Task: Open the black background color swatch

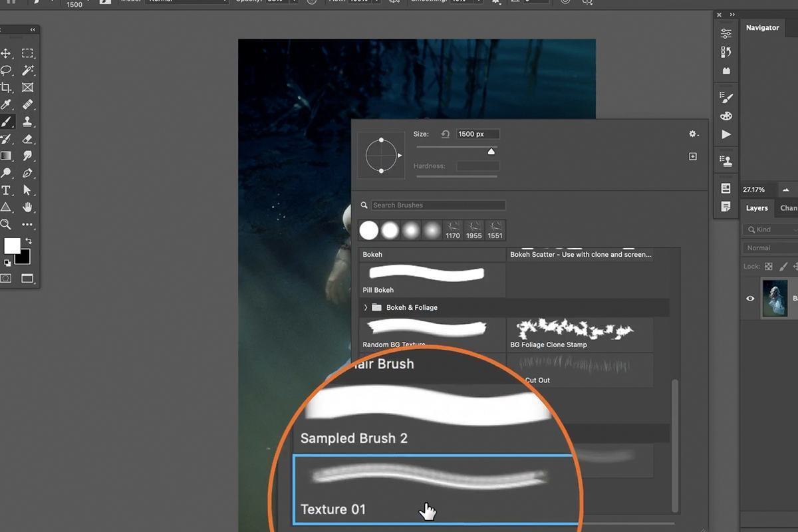Action: (x=23, y=257)
